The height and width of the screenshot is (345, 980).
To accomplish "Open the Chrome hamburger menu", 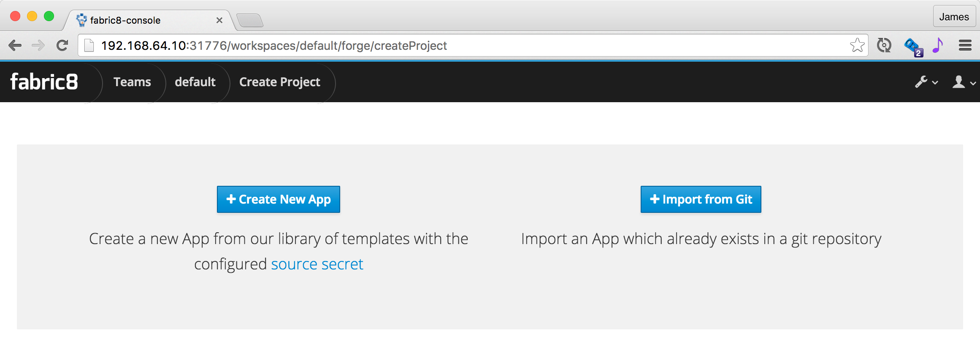I will 965,45.
